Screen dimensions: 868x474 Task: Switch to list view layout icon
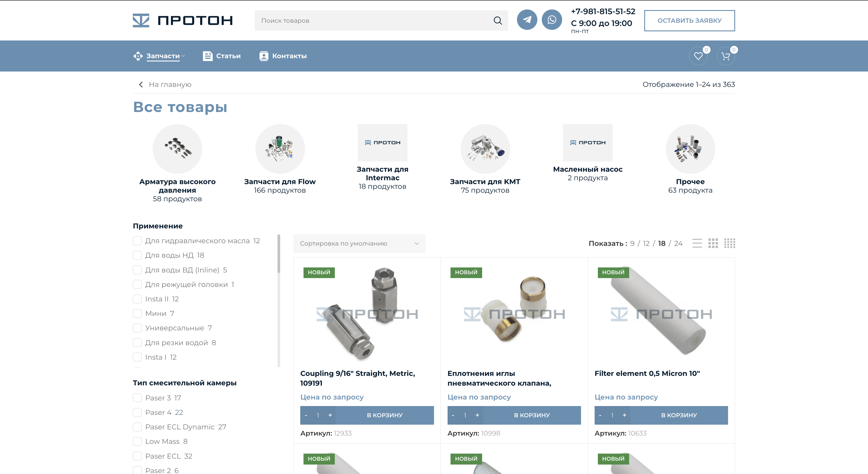pyautogui.click(x=697, y=243)
